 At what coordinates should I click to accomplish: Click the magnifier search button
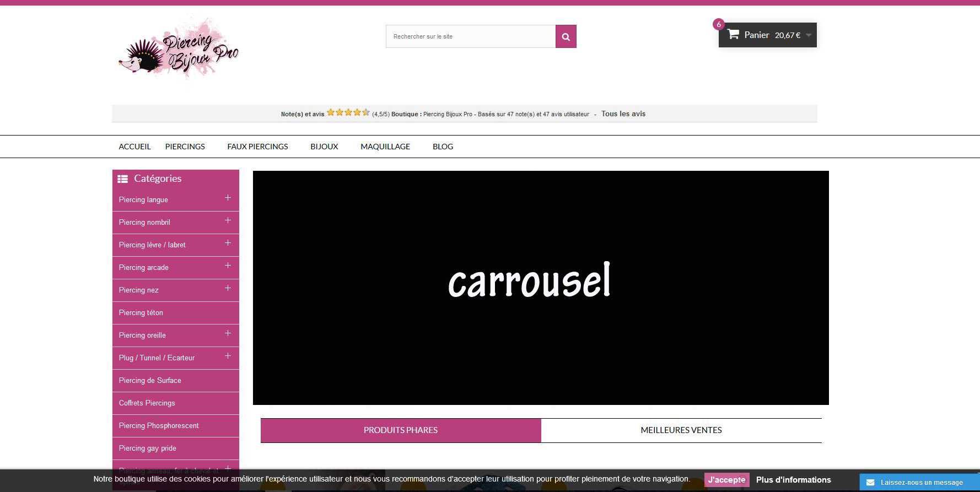pyautogui.click(x=566, y=36)
